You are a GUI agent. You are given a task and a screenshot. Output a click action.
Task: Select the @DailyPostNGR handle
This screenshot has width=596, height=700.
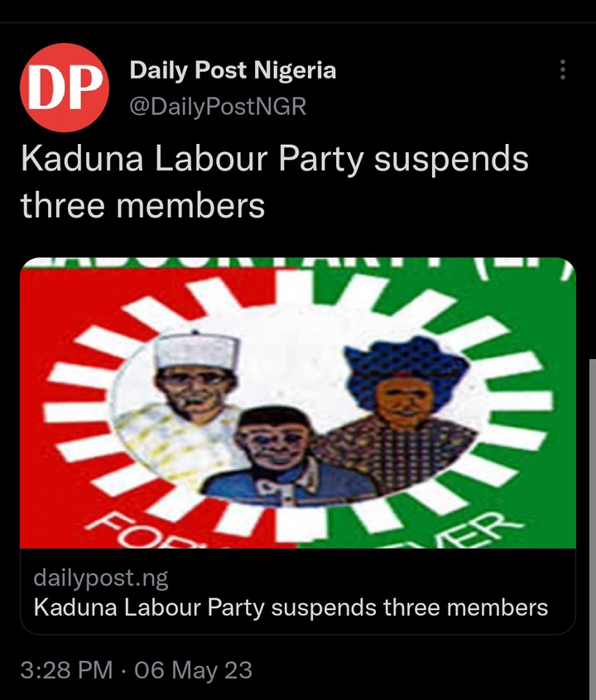coord(218,106)
